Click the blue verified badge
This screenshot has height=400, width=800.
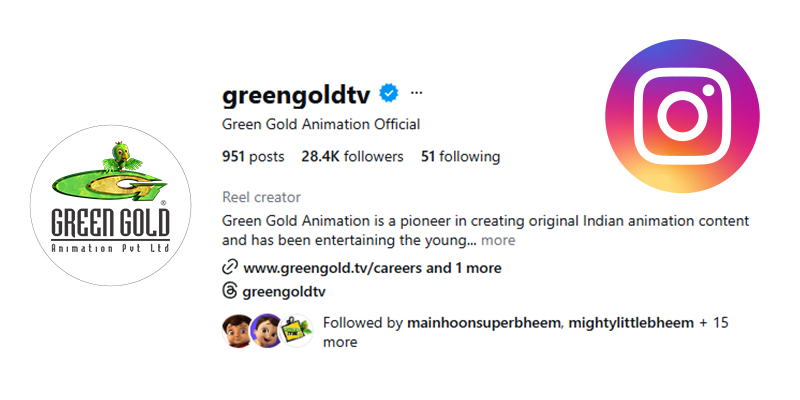click(x=389, y=94)
